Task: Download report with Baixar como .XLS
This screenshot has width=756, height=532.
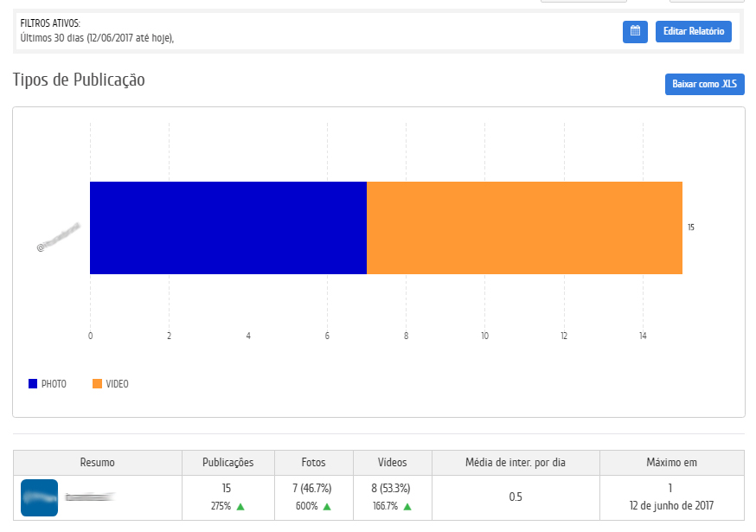Action: pos(704,85)
